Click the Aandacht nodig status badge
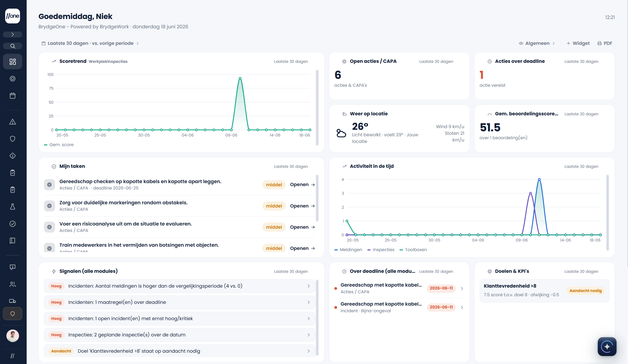Image resolution: width=628 pixels, height=364 pixels. pyautogui.click(x=585, y=291)
